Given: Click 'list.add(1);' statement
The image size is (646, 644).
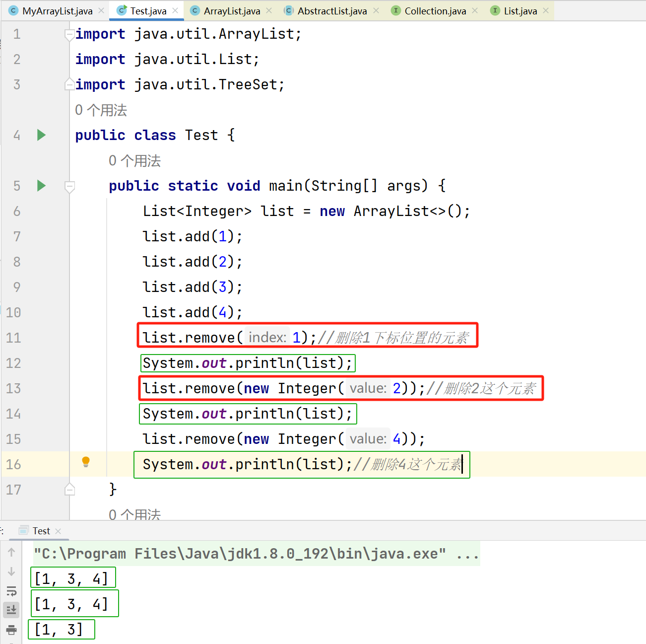Looking at the screenshot, I should (x=193, y=236).
